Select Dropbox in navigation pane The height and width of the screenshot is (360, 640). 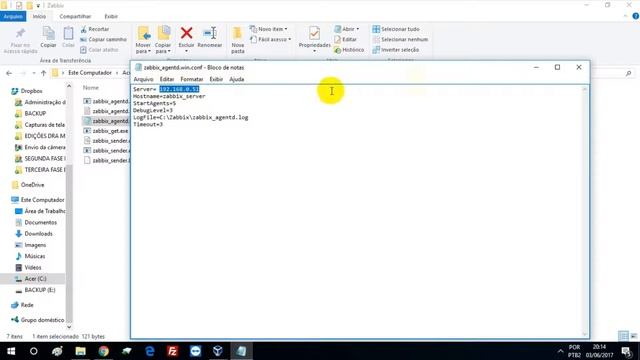pyautogui.click(x=27, y=91)
